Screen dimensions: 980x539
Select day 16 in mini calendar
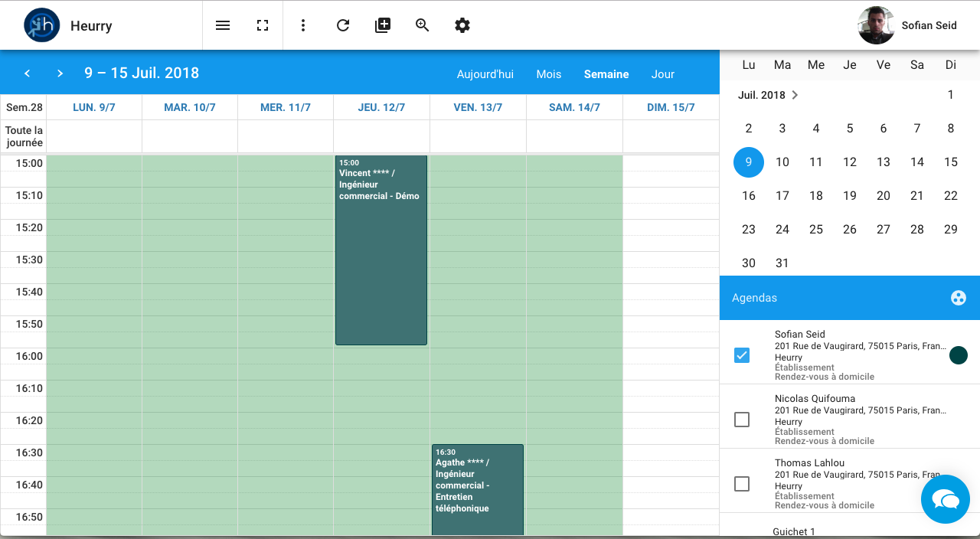(749, 196)
